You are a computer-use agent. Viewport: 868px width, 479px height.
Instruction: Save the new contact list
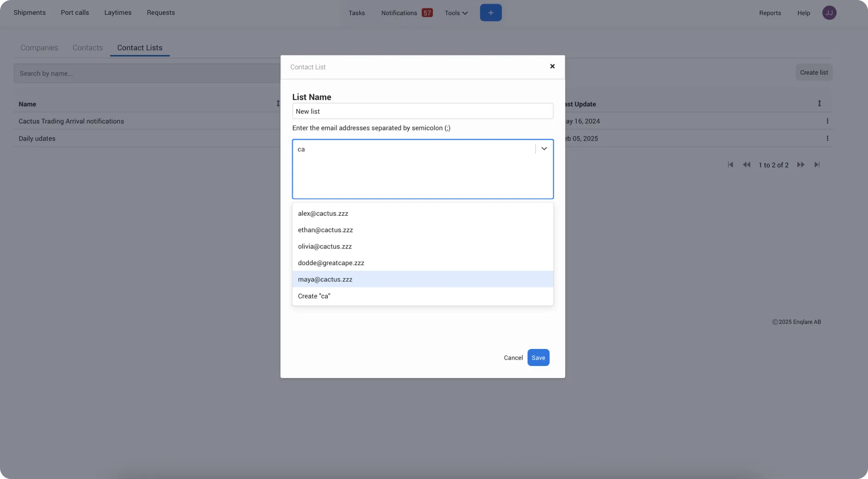[x=538, y=357]
